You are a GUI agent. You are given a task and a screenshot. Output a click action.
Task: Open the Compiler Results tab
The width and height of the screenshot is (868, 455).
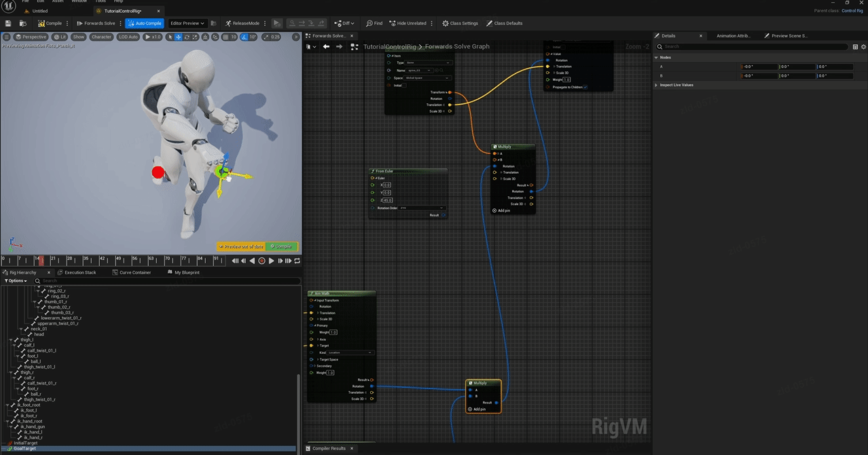coord(329,448)
